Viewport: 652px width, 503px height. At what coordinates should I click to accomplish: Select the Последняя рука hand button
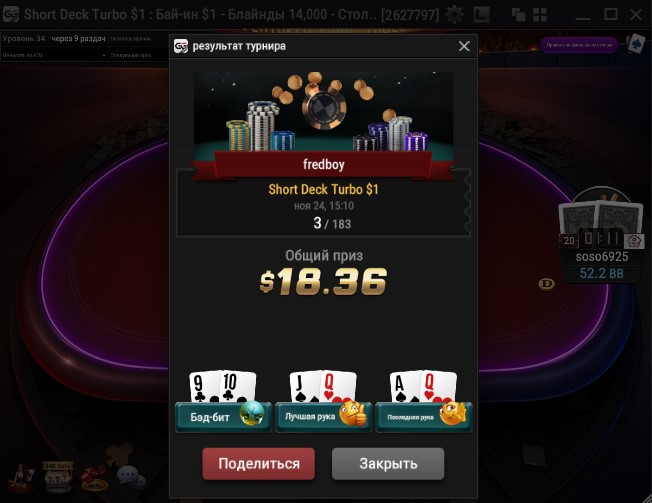click(x=424, y=417)
